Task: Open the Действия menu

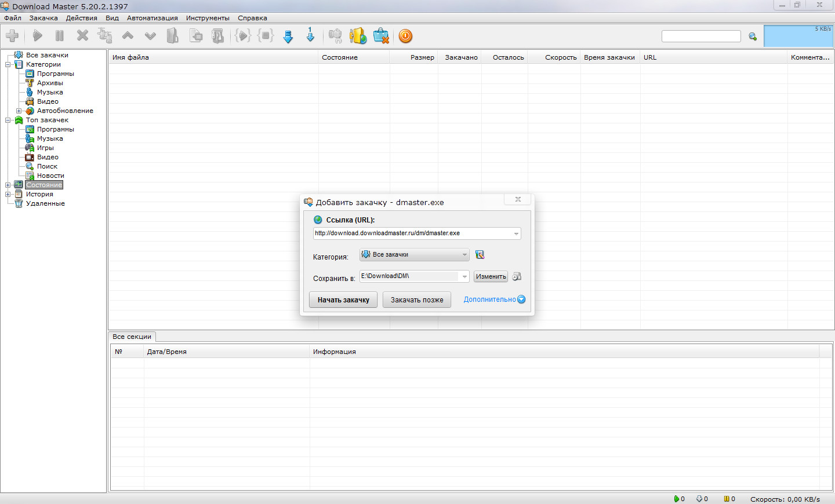Action: click(82, 18)
